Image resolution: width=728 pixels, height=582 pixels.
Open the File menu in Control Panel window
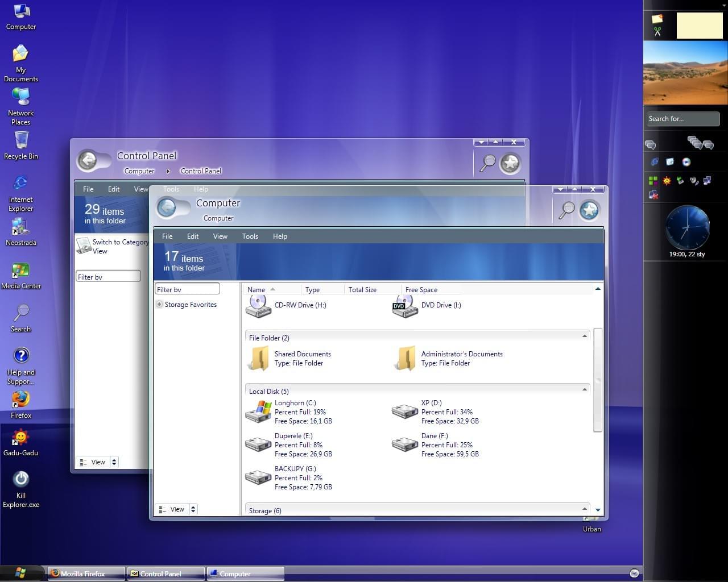pyautogui.click(x=88, y=189)
